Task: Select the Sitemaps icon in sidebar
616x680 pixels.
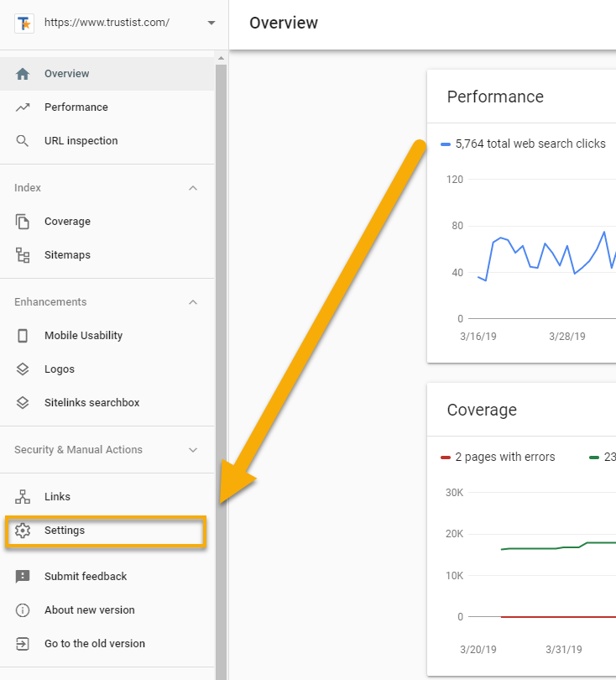Action: coord(22,254)
